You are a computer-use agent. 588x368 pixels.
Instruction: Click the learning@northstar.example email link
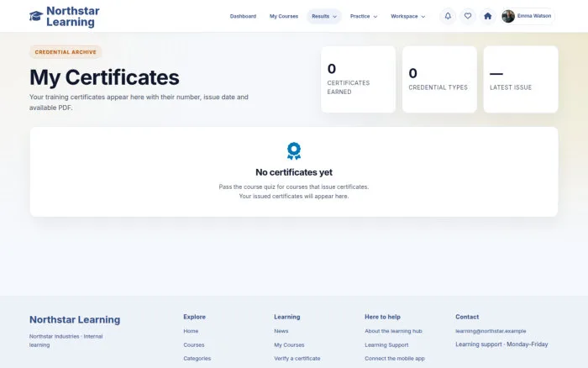[491, 331]
